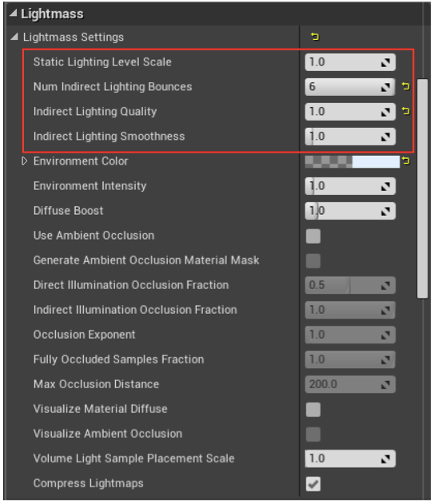
Task: Select the Diffuse Boost value field
Action: pyautogui.click(x=350, y=211)
